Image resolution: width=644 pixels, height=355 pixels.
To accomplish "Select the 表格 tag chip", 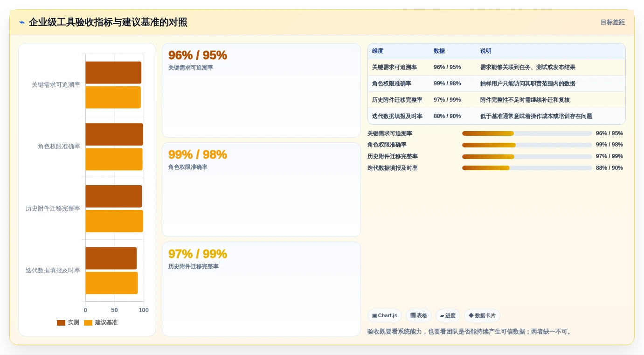I will 419,316.
